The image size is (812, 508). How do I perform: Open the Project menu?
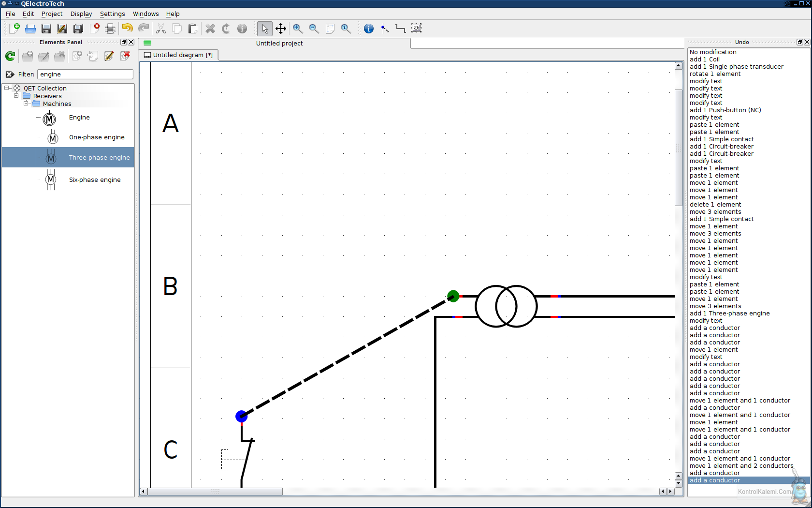pyautogui.click(x=52, y=14)
